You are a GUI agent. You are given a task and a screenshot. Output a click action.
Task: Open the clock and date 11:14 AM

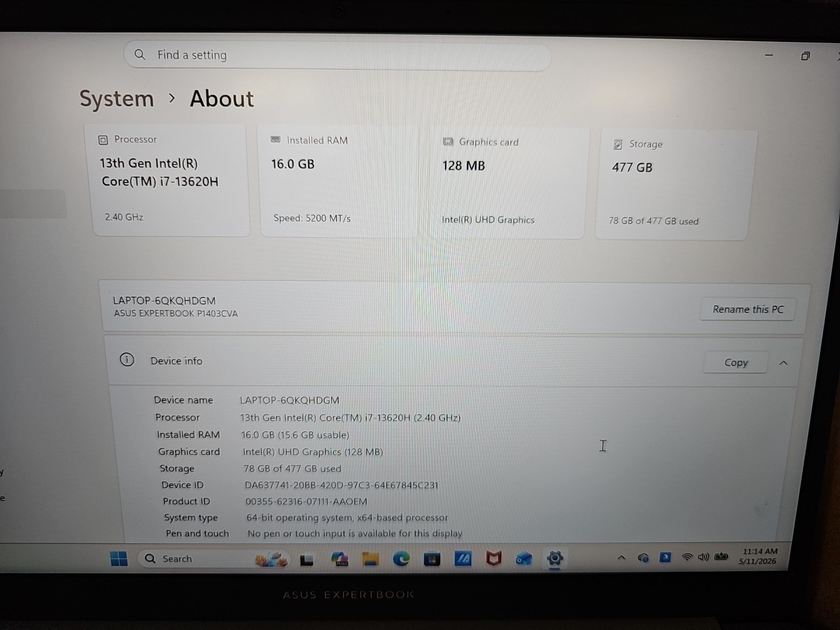[758, 556]
